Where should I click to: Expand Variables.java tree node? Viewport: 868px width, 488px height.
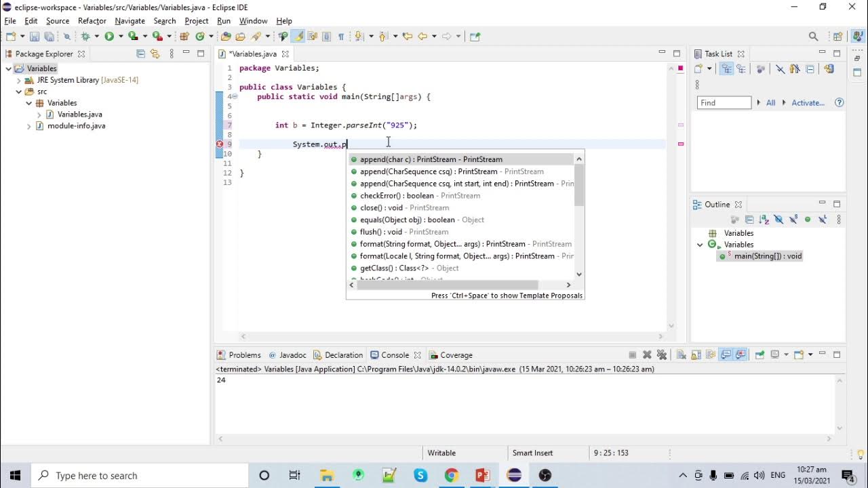pyautogui.click(x=39, y=115)
